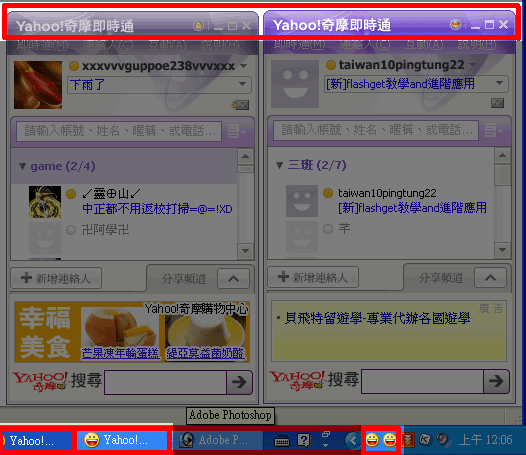Open the [新]flashget教學 status message dropdown
This screenshot has height=455, width=526.
click(499, 83)
